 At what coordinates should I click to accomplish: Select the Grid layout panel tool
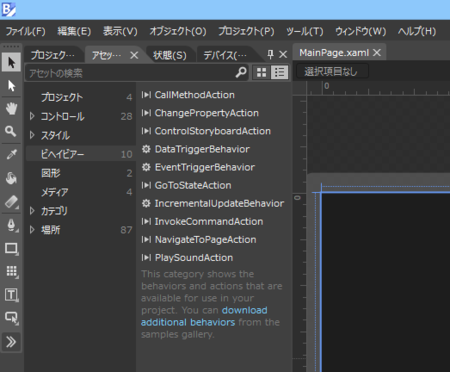[11, 271]
